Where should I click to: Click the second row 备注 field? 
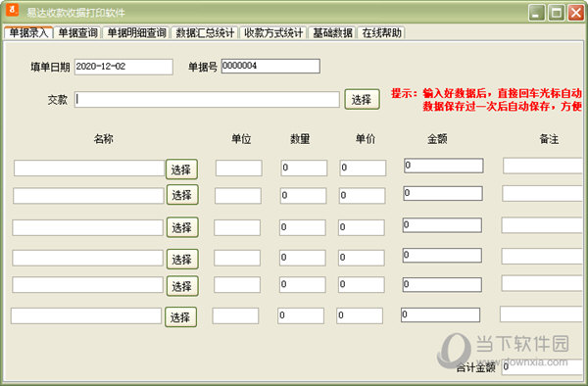pos(543,193)
